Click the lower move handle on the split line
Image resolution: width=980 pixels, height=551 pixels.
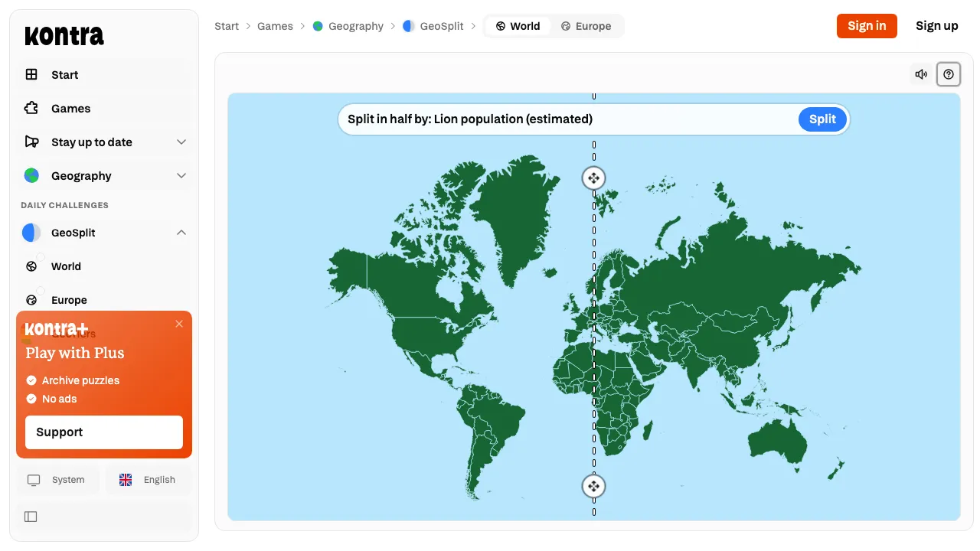tap(593, 486)
